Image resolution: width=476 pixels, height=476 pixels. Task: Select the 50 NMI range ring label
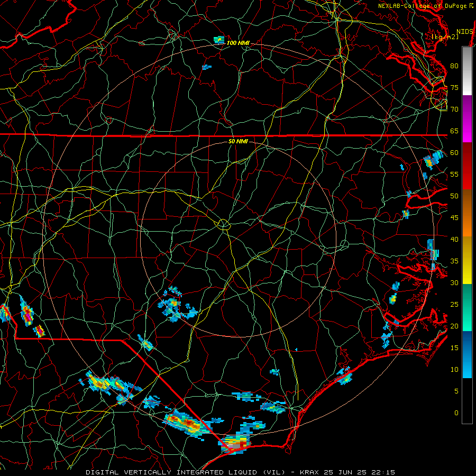coord(238,141)
